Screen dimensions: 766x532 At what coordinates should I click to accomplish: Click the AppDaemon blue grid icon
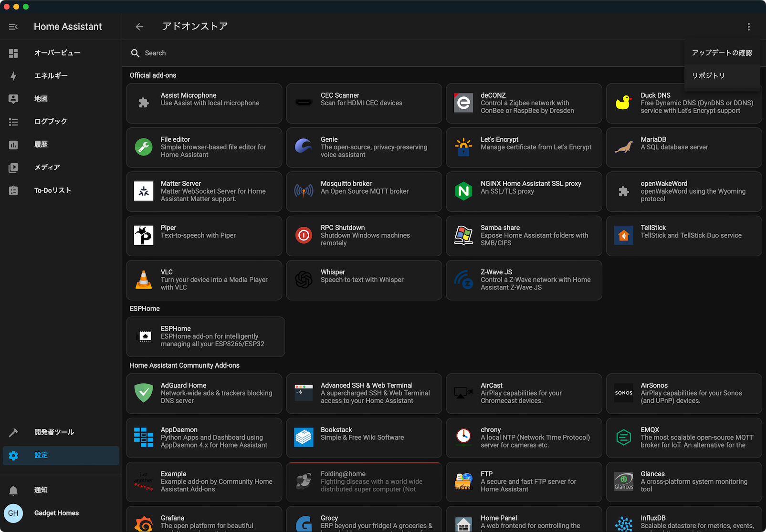pos(144,438)
